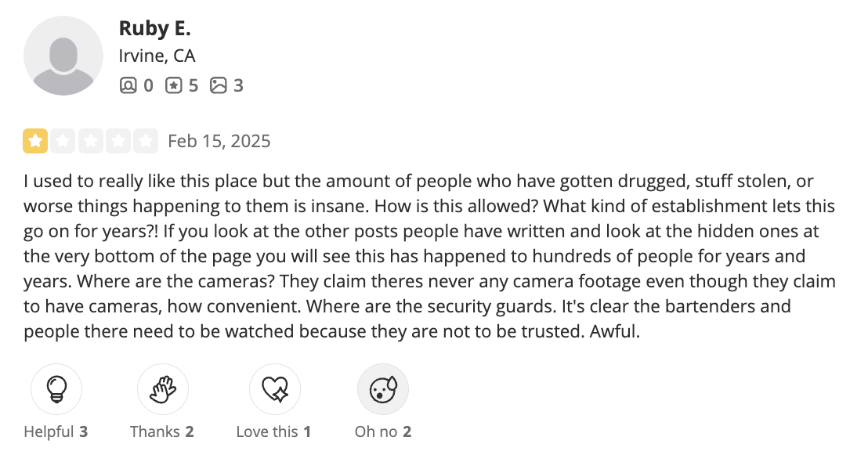Click the photos count icon

pos(219,85)
